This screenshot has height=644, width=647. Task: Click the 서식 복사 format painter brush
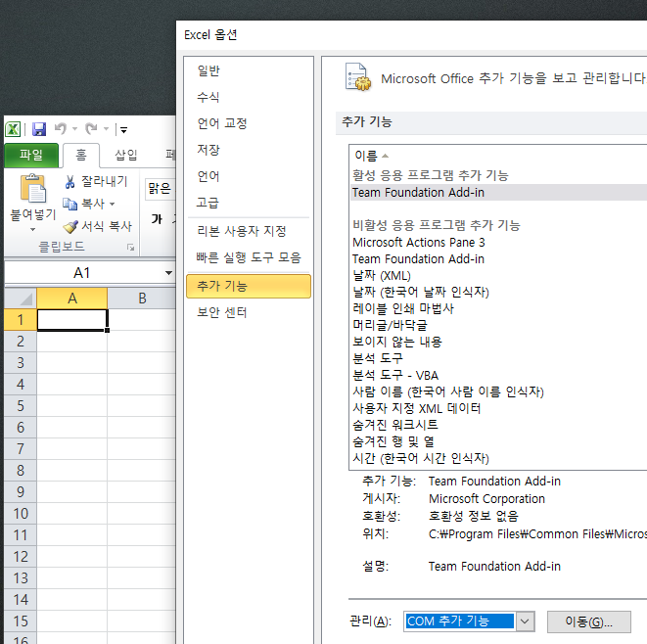coord(70,226)
